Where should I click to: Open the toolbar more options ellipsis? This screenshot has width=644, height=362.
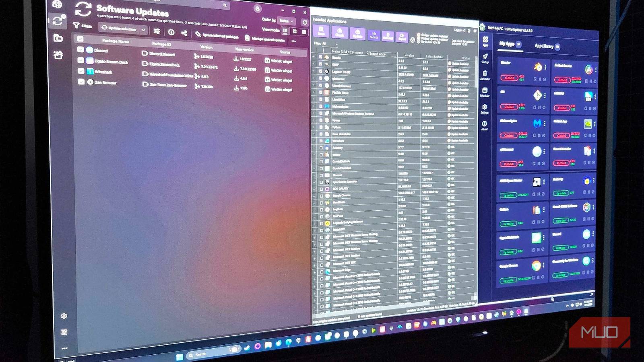click(x=294, y=41)
